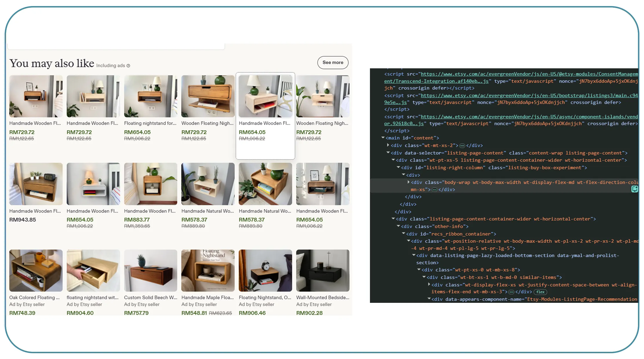The height and width of the screenshot is (359, 644).
Task: Open black Wall-Mounted Bedside thumbnail
Action: [x=323, y=270]
